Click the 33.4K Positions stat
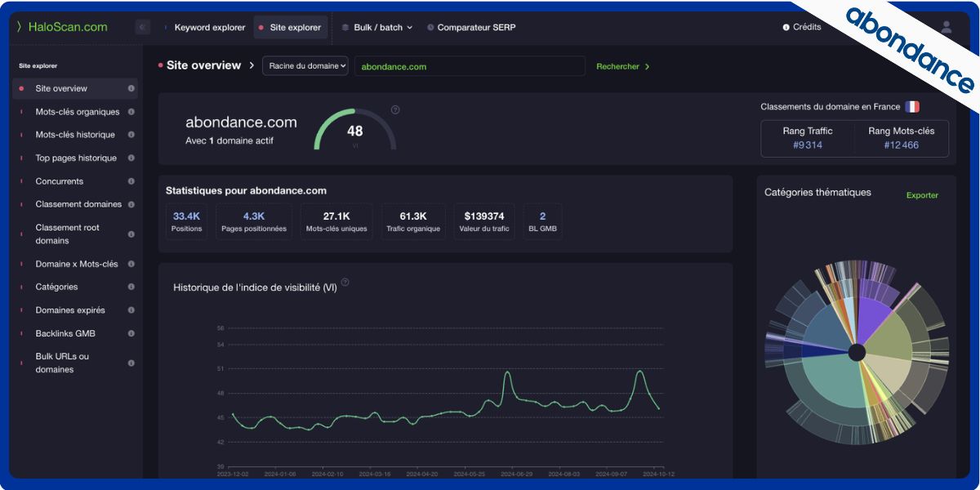 point(186,221)
